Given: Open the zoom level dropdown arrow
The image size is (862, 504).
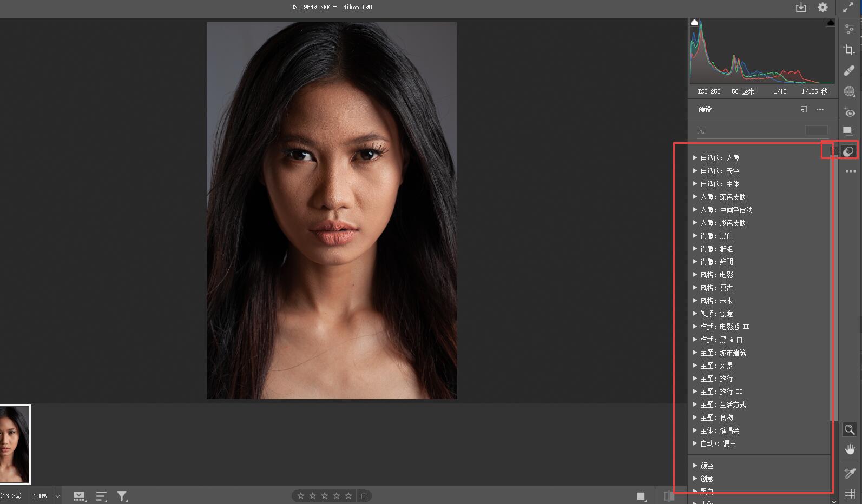Looking at the screenshot, I should [57, 496].
